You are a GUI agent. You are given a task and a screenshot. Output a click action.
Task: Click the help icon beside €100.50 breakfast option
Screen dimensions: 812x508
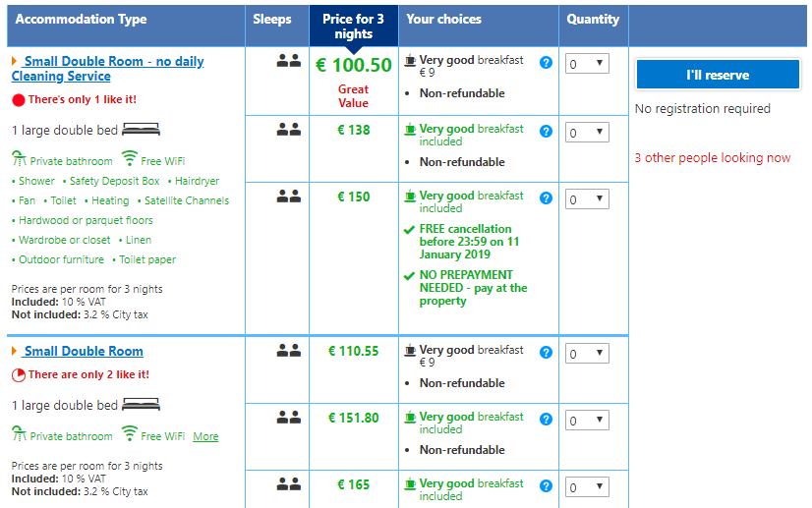[x=547, y=63]
